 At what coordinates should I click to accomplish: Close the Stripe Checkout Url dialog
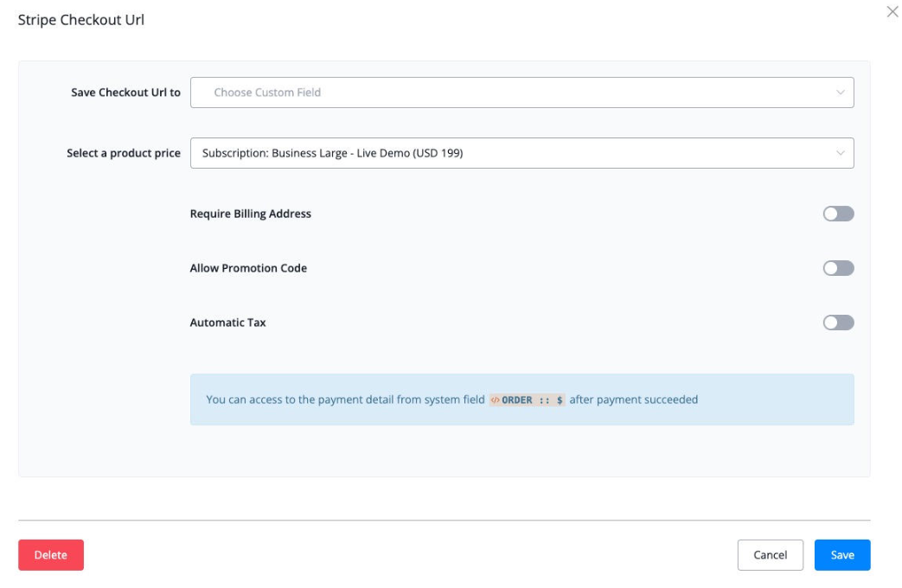point(892,11)
